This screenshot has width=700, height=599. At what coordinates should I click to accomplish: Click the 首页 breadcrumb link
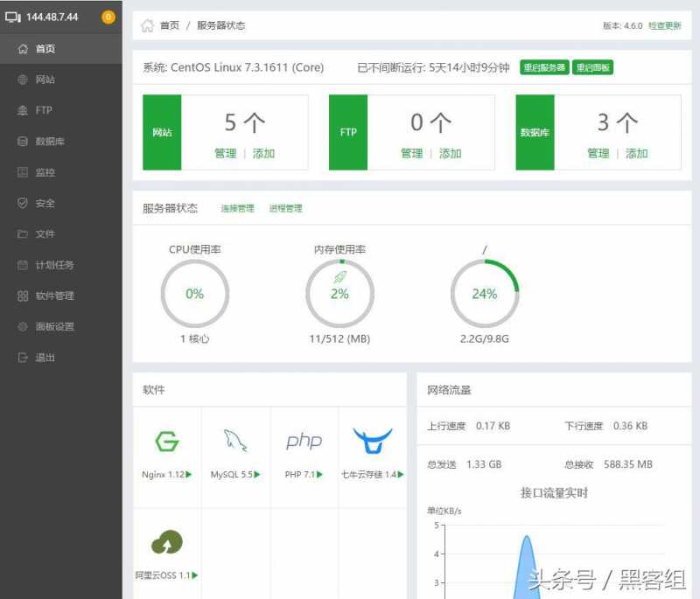[x=170, y=25]
